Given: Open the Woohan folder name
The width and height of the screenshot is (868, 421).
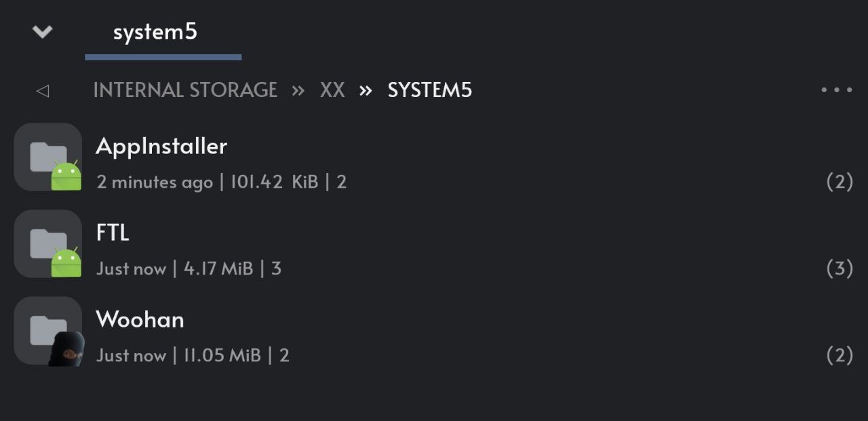Looking at the screenshot, I should coord(140,319).
